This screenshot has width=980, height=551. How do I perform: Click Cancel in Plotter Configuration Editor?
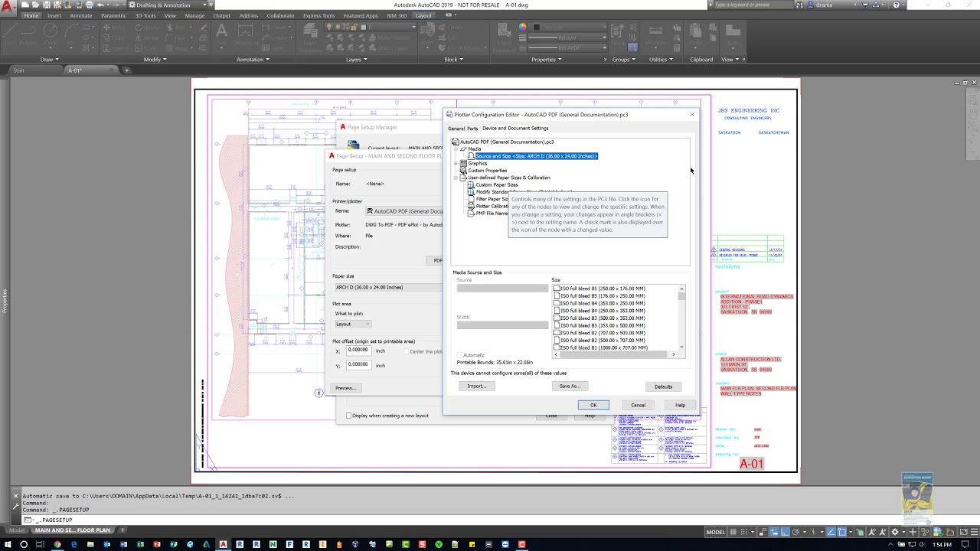[x=638, y=405]
